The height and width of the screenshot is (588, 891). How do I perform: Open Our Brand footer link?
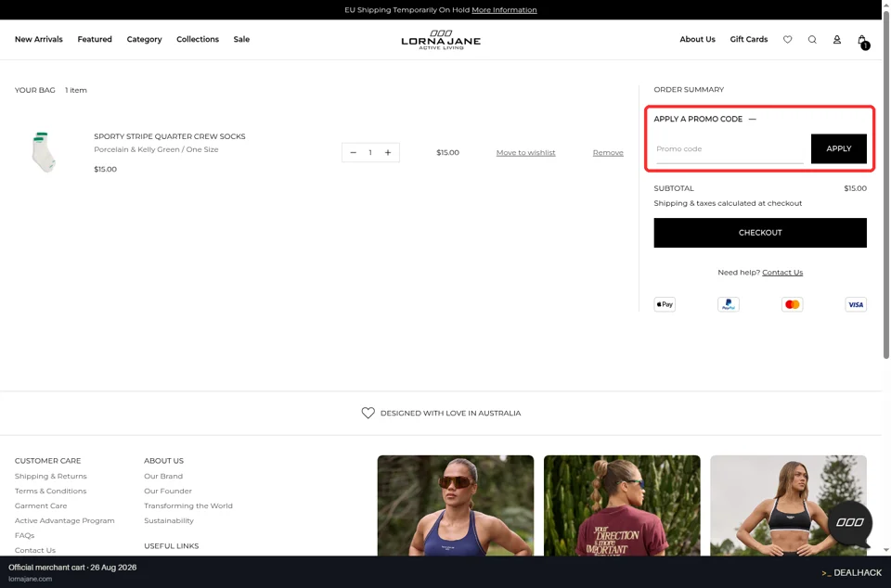[163, 476]
